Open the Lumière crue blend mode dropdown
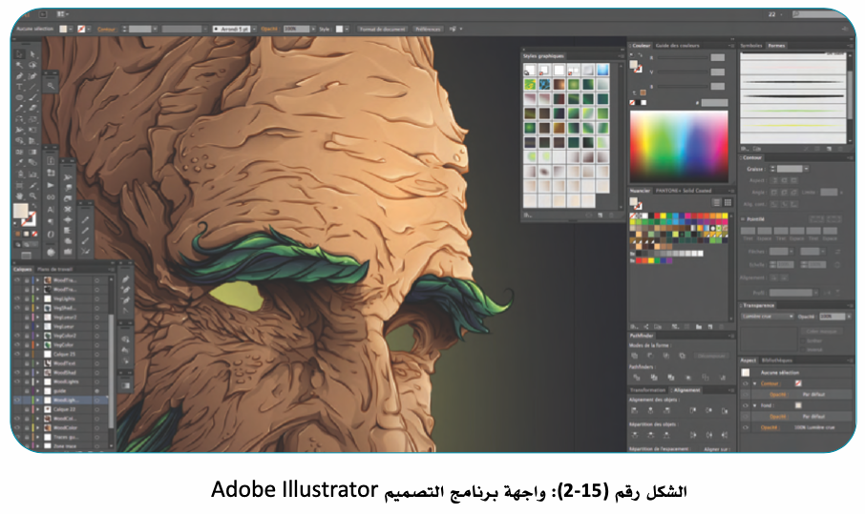 pos(767,316)
